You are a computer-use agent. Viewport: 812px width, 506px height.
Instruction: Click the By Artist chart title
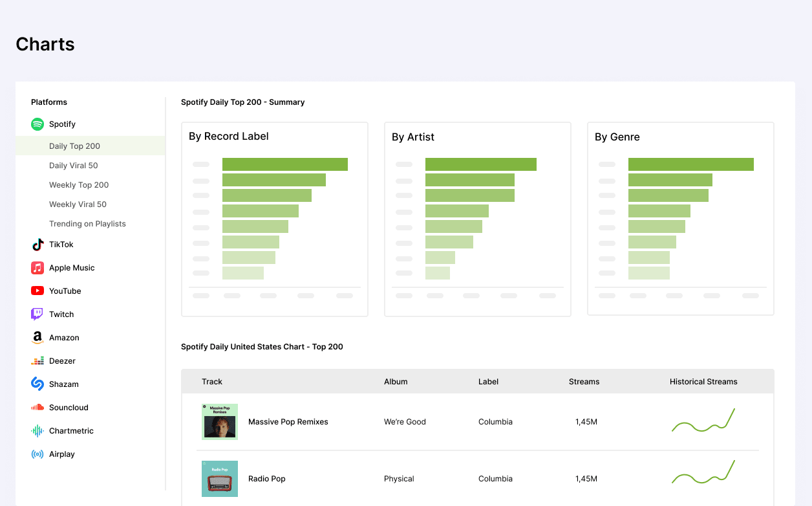click(413, 137)
